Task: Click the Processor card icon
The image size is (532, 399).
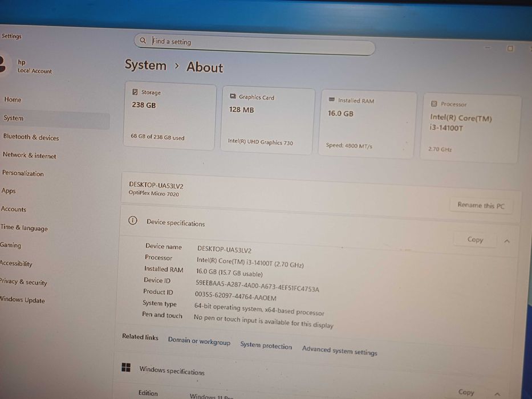Action: (x=433, y=104)
